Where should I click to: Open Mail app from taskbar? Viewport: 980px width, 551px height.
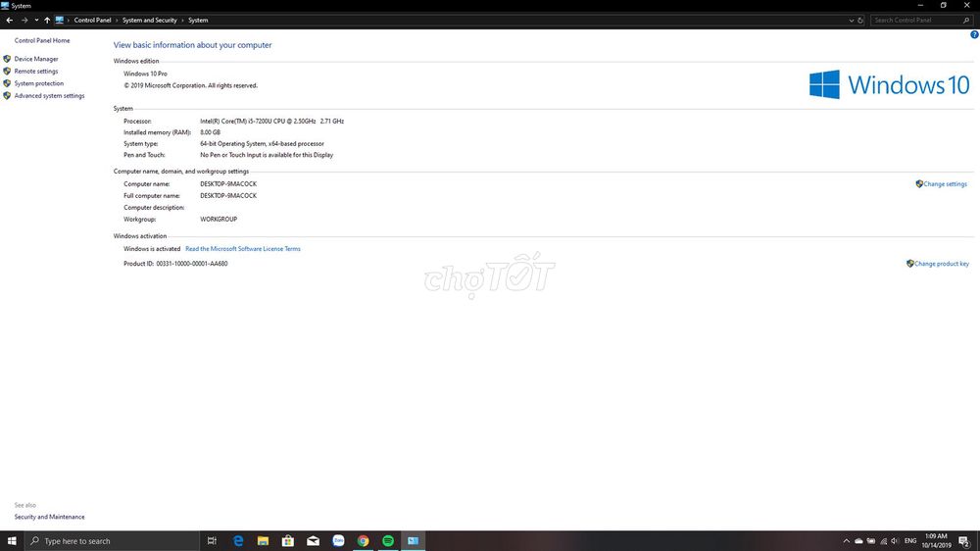coord(314,541)
